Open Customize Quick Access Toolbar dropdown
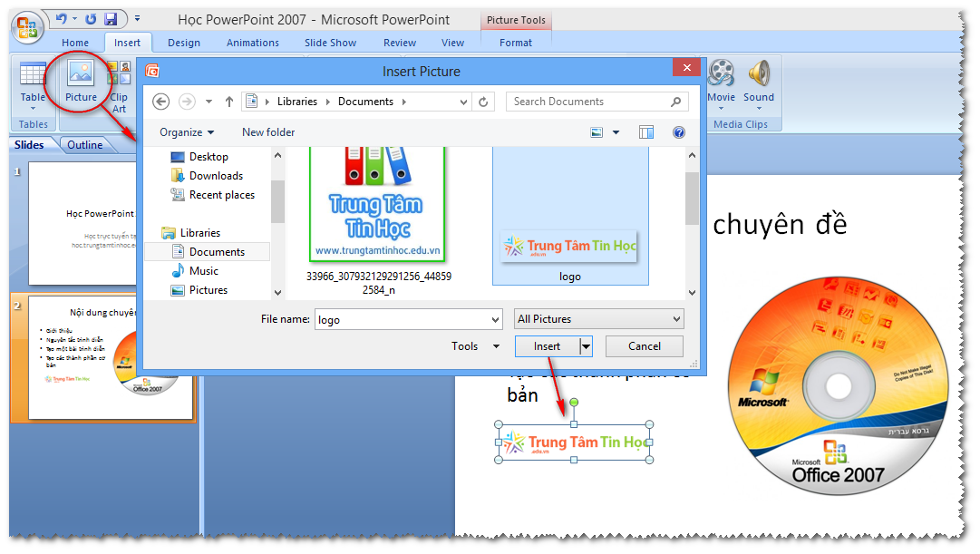Image resolution: width=980 pixels, height=554 pixels. point(137,19)
